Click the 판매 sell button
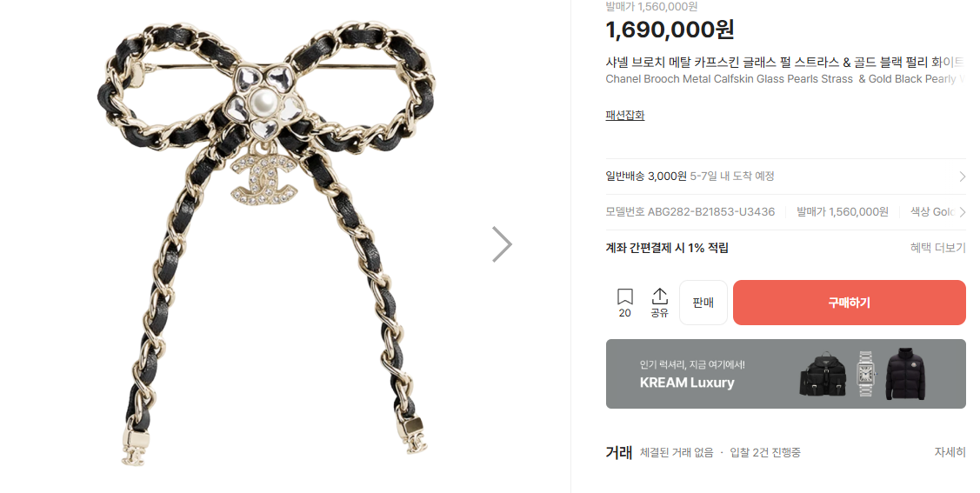Screen dimensions: 980x493 point(703,303)
